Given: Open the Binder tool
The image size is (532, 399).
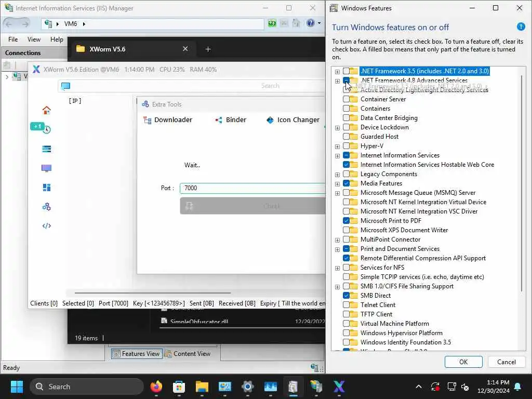Looking at the screenshot, I should 231,120.
